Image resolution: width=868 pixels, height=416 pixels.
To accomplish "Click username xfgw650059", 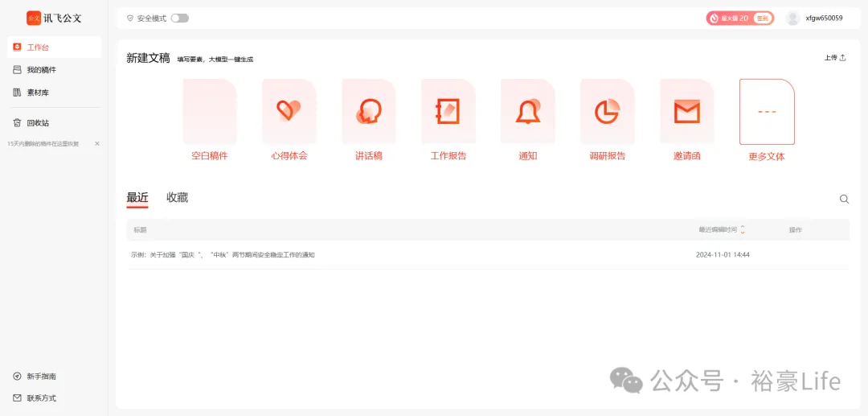I will 825,19.
